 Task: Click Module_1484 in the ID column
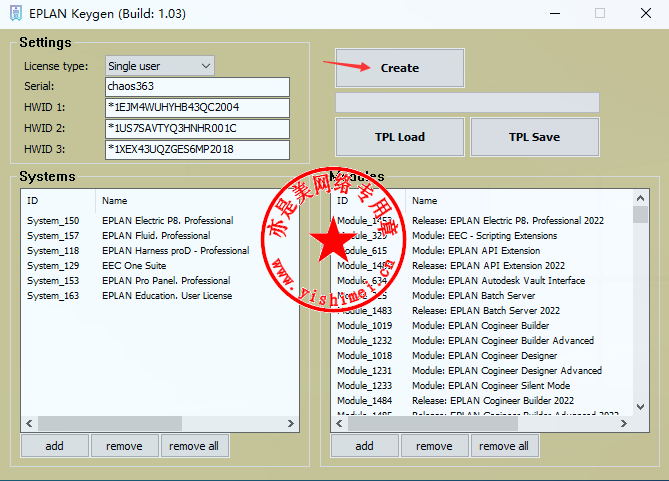pos(364,400)
